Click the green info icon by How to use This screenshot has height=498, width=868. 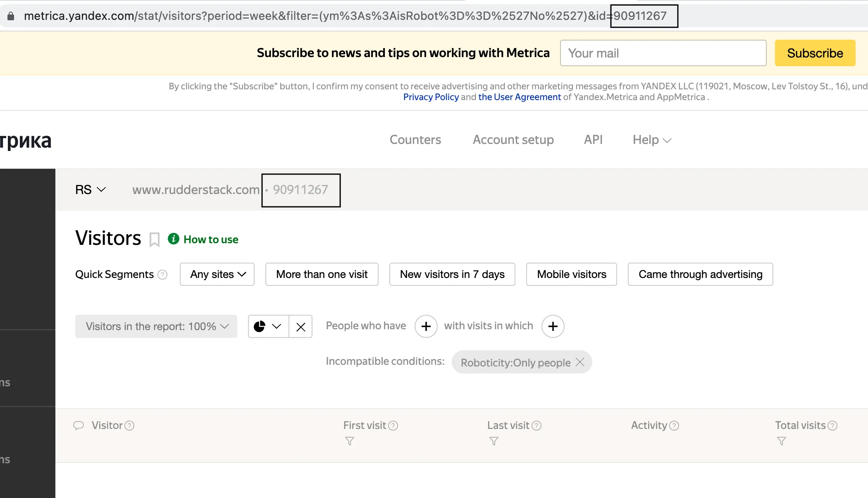tap(173, 239)
